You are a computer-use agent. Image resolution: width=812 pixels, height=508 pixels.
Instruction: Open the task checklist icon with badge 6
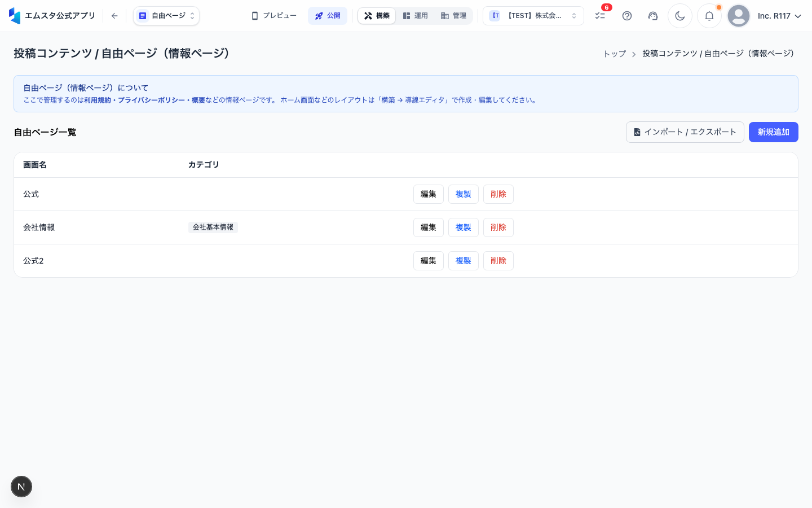pyautogui.click(x=600, y=16)
